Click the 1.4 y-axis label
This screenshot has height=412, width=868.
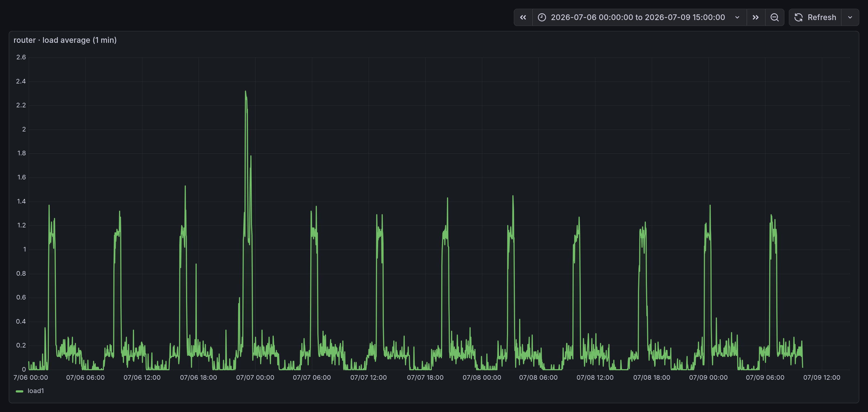21,202
